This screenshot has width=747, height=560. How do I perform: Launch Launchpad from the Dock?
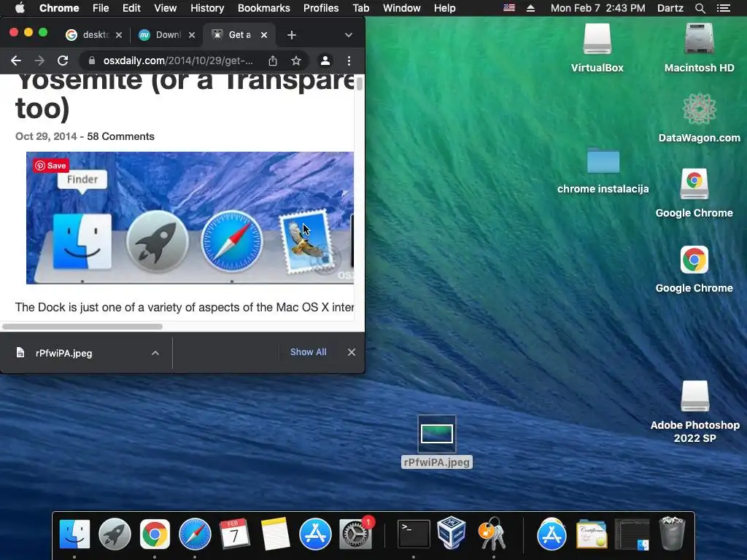point(115,534)
